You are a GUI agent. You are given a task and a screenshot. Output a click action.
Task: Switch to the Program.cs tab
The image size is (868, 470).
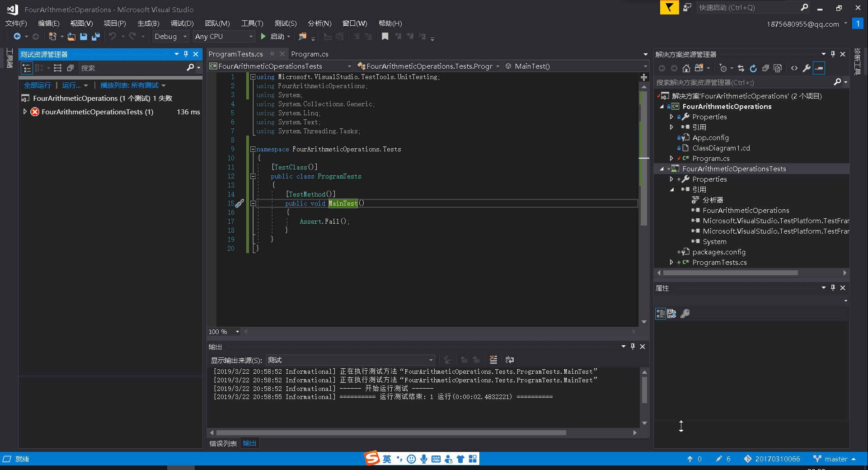click(310, 54)
